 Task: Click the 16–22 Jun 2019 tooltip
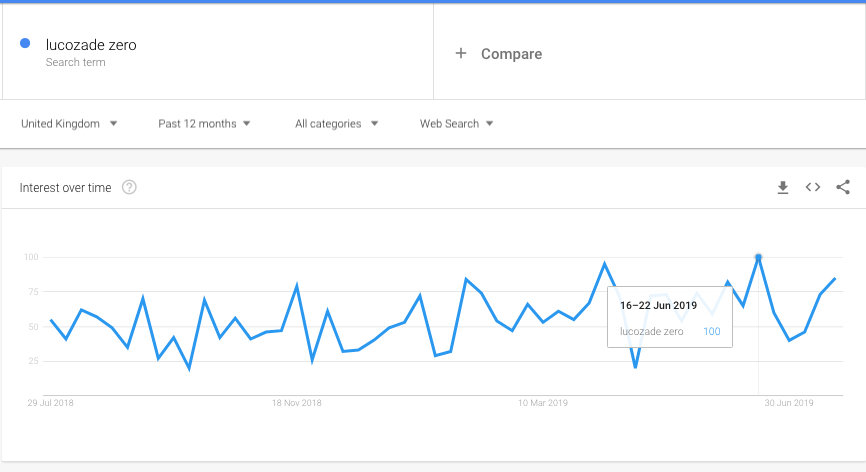coord(670,317)
